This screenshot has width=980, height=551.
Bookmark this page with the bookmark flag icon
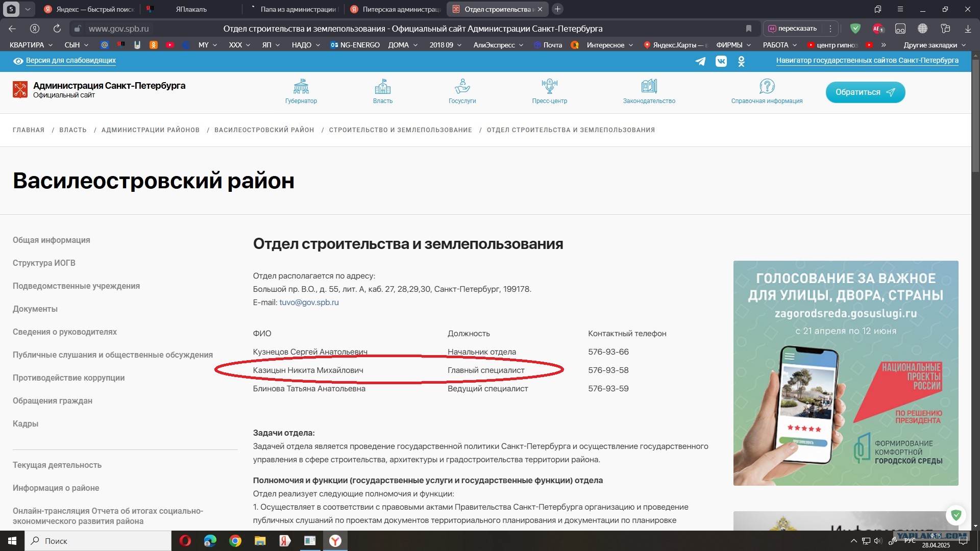pyautogui.click(x=749, y=29)
